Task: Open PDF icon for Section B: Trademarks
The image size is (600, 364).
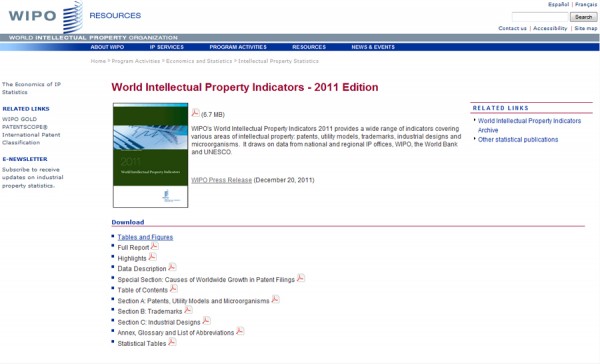Action: point(188,310)
